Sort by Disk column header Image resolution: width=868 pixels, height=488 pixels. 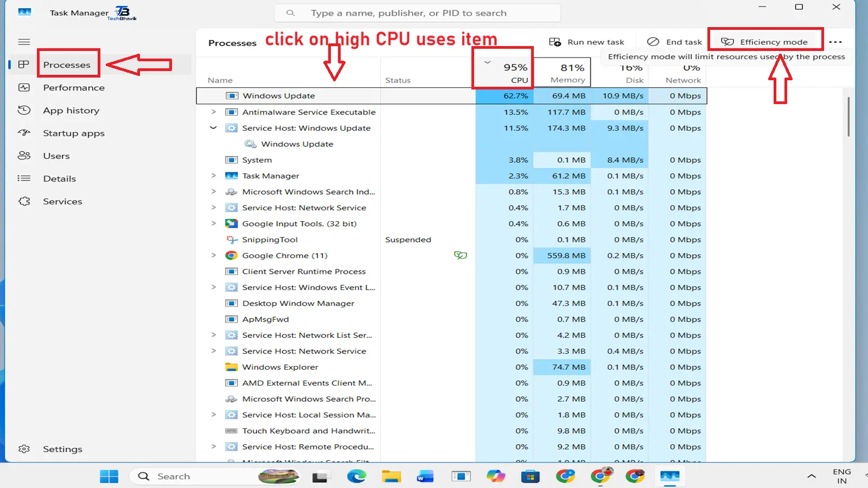pos(620,73)
